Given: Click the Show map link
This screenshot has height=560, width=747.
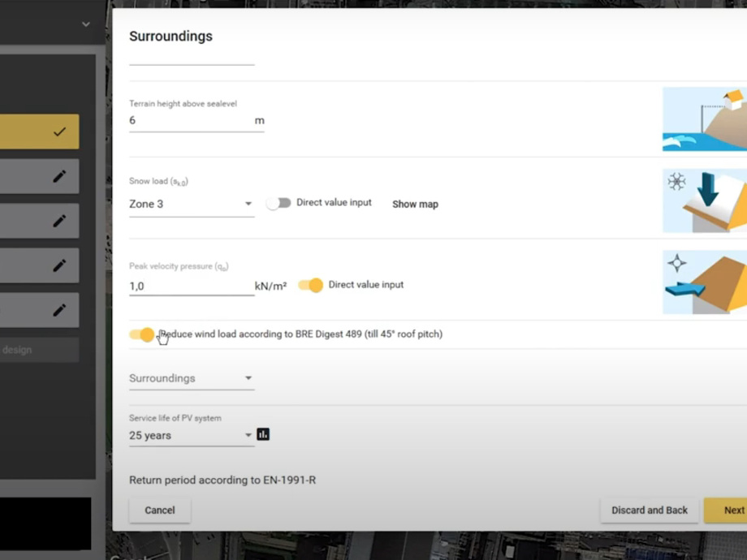Looking at the screenshot, I should point(415,205).
